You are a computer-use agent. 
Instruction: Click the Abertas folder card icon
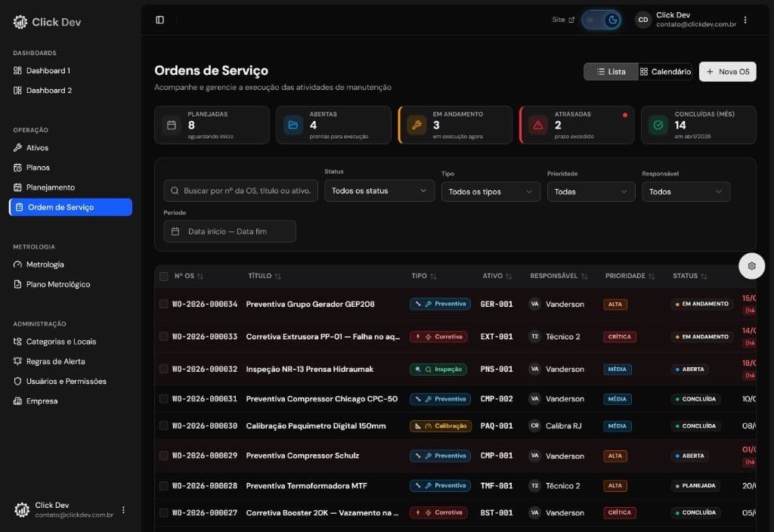pyautogui.click(x=293, y=125)
